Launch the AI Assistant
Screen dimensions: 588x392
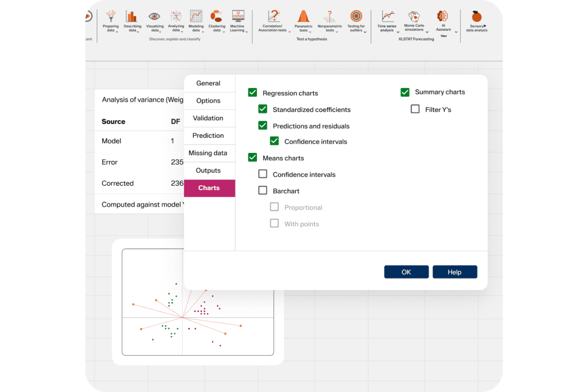tap(443, 21)
